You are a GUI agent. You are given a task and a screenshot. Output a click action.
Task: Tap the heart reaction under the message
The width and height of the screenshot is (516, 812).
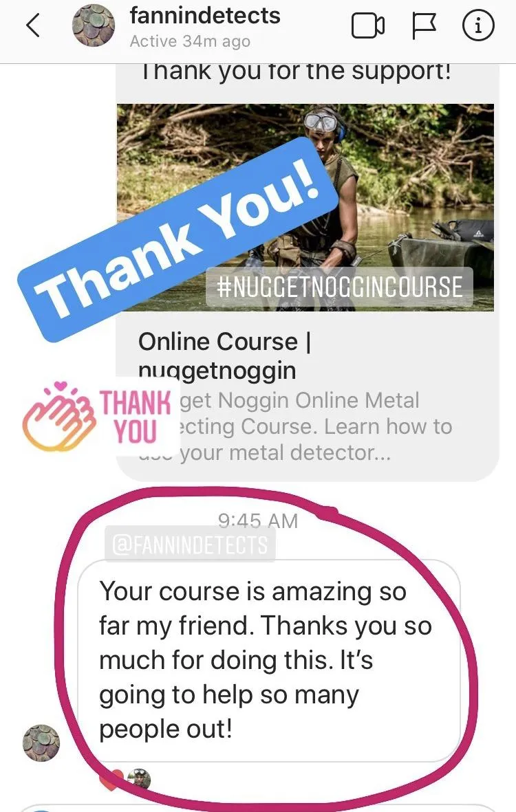coord(111,780)
